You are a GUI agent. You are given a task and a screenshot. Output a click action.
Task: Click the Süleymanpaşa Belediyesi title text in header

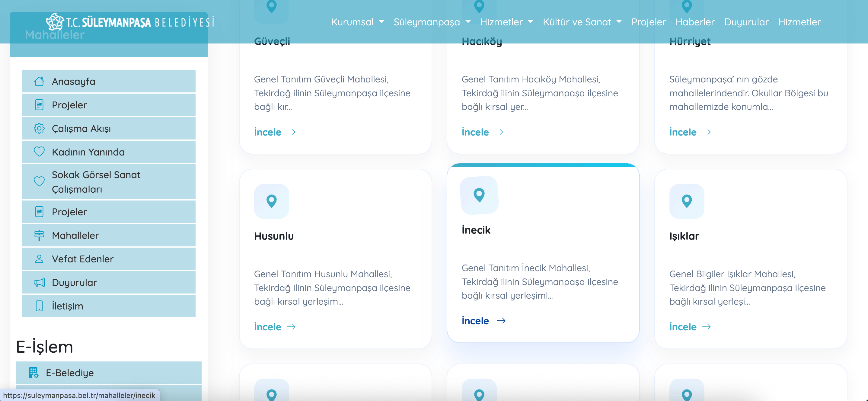point(140,22)
